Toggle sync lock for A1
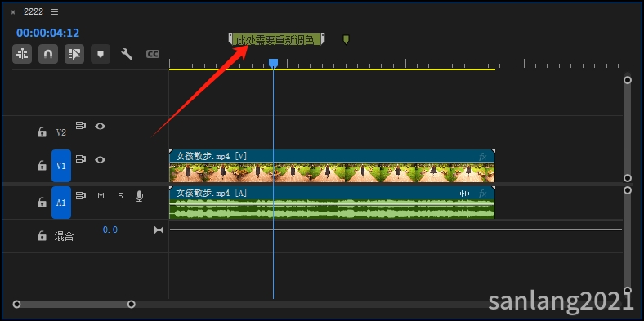This screenshot has height=321, width=644. [x=81, y=196]
